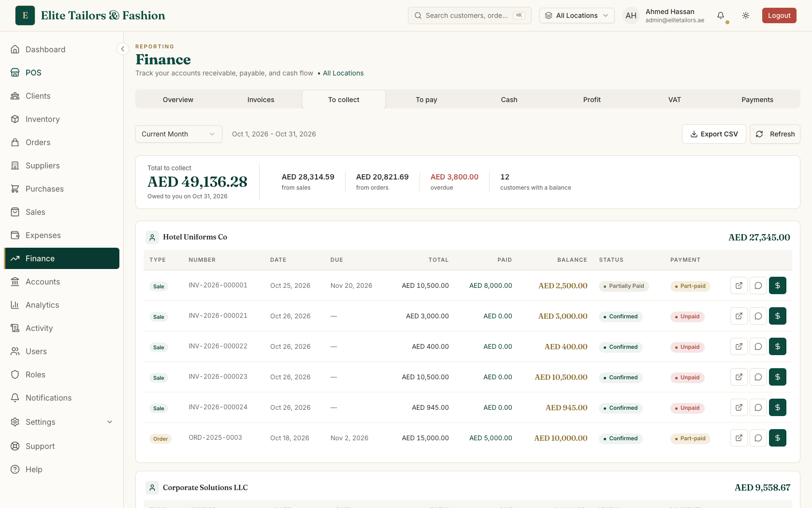Click Hotel Uniforms Co customer icon
Screen dimensions: 812x508
coord(152,237)
